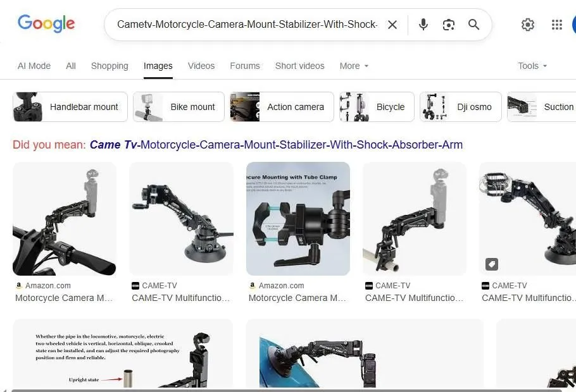Viewport: 576px width, 392px height.
Task: Open Google apps grid icon
Action: (x=557, y=25)
